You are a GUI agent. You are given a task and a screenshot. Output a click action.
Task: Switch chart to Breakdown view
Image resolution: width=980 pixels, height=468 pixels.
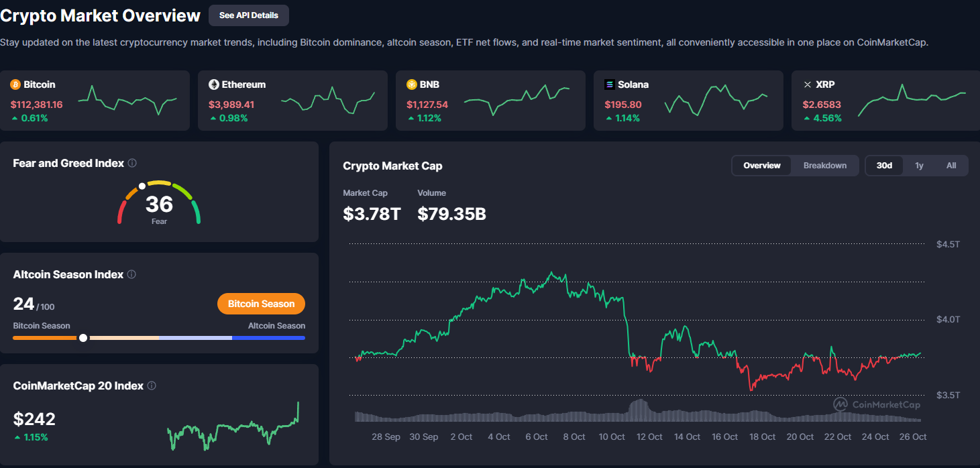[x=824, y=166]
